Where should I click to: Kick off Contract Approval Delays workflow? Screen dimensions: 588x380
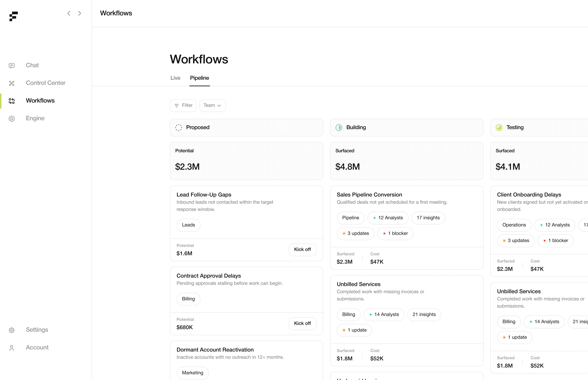302,323
